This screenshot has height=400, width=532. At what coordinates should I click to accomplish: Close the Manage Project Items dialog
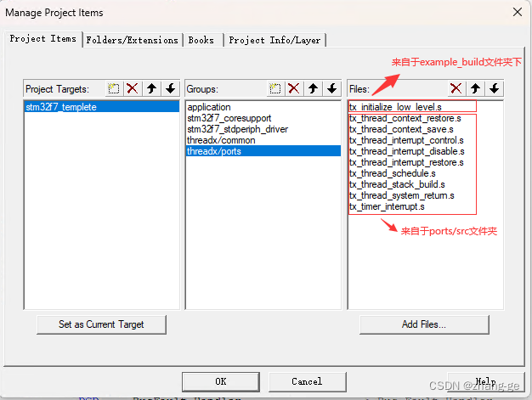click(x=518, y=12)
